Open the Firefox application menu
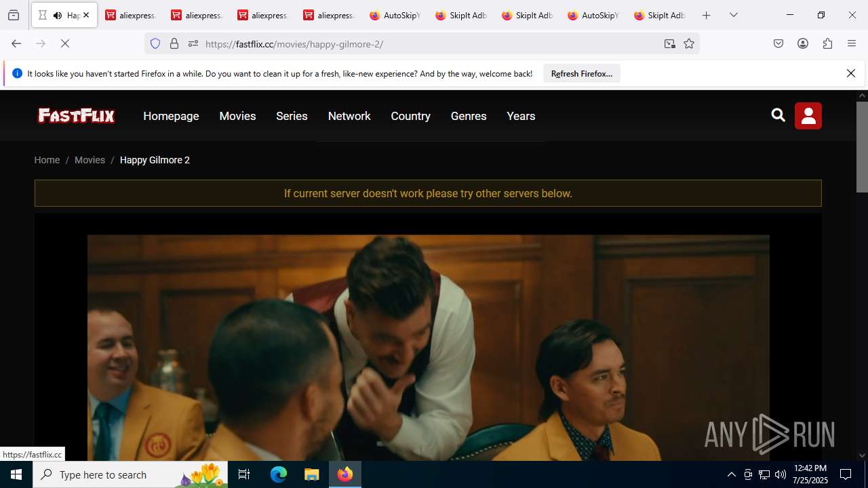Image resolution: width=868 pixels, height=488 pixels. click(852, 43)
